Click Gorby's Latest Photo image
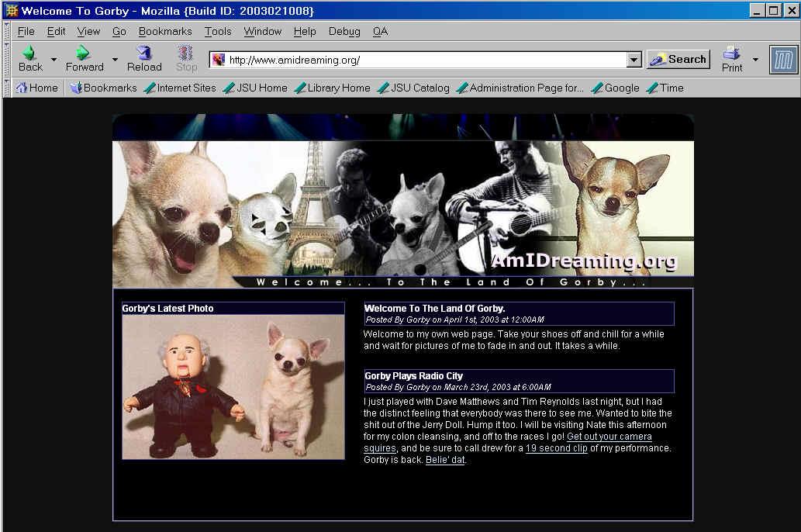This screenshot has height=532, width=801. tap(233, 387)
